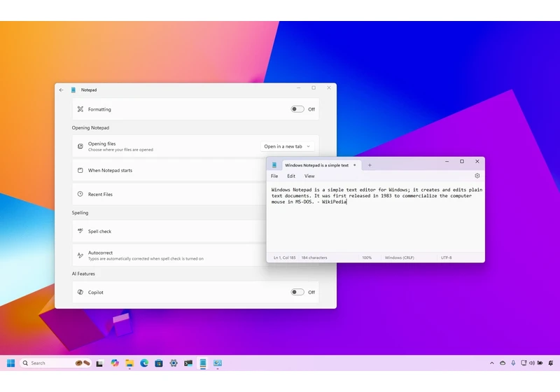Launch Copilot from the taskbar
The height and width of the screenshot is (392, 560).
[x=115, y=363]
